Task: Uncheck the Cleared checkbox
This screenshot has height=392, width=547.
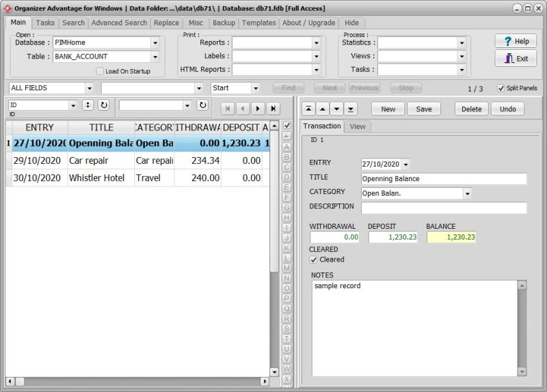Action: point(313,260)
